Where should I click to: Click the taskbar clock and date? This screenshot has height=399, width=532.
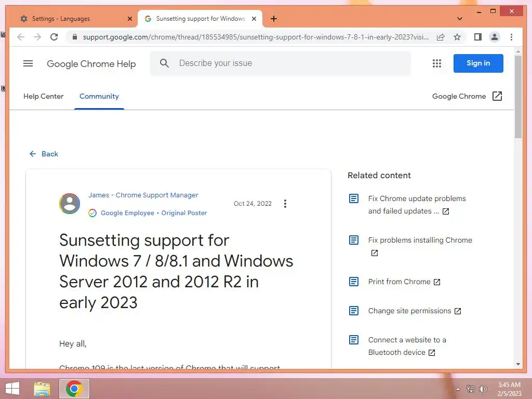pos(509,389)
